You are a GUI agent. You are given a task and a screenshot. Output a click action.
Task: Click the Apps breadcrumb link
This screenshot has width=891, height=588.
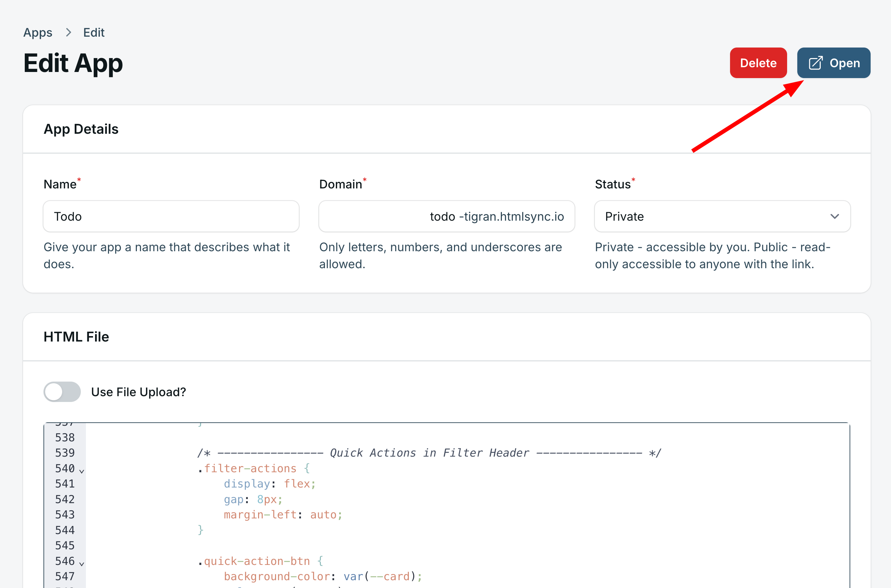pos(38,33)
